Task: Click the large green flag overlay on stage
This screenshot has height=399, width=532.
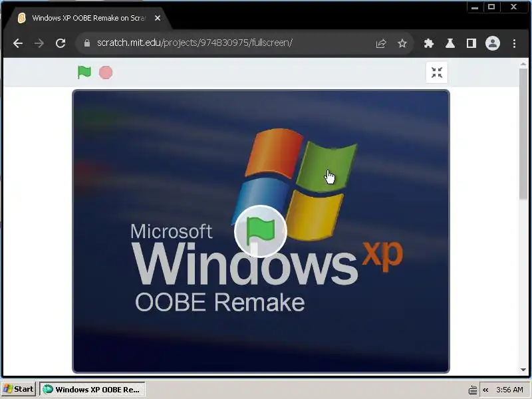Action: coord(260,231)
